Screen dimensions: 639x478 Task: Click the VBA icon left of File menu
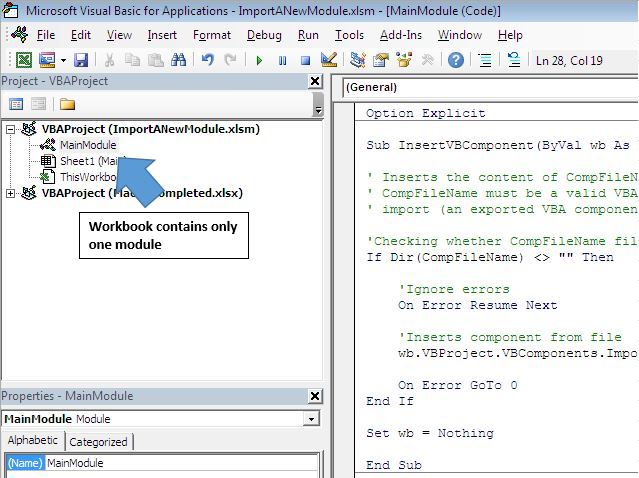coord(20,34)
